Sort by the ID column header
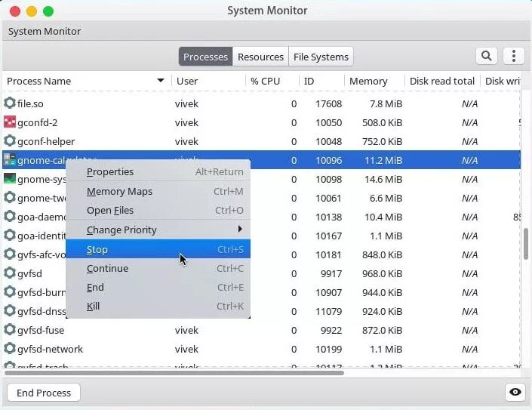532x410 pixels. click(322, 81)
